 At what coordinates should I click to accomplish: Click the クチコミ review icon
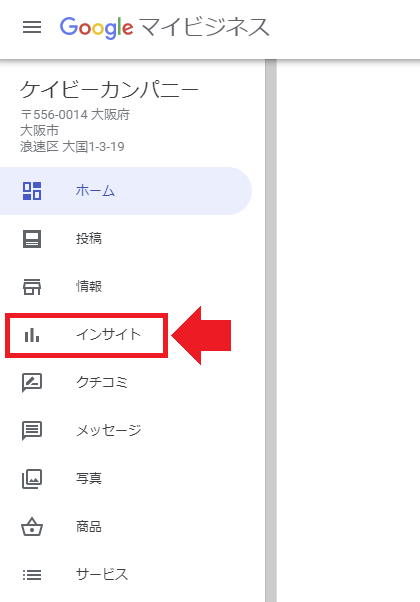[x=32, y=382]
